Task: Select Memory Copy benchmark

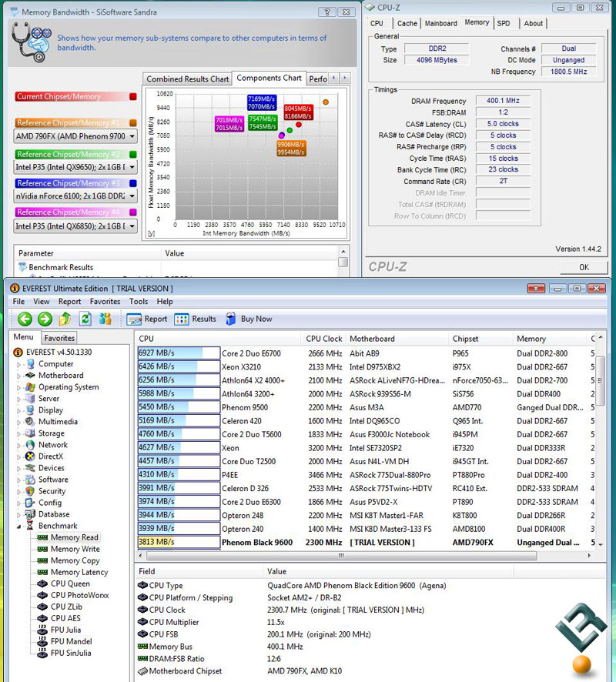Action: point(75,560)
